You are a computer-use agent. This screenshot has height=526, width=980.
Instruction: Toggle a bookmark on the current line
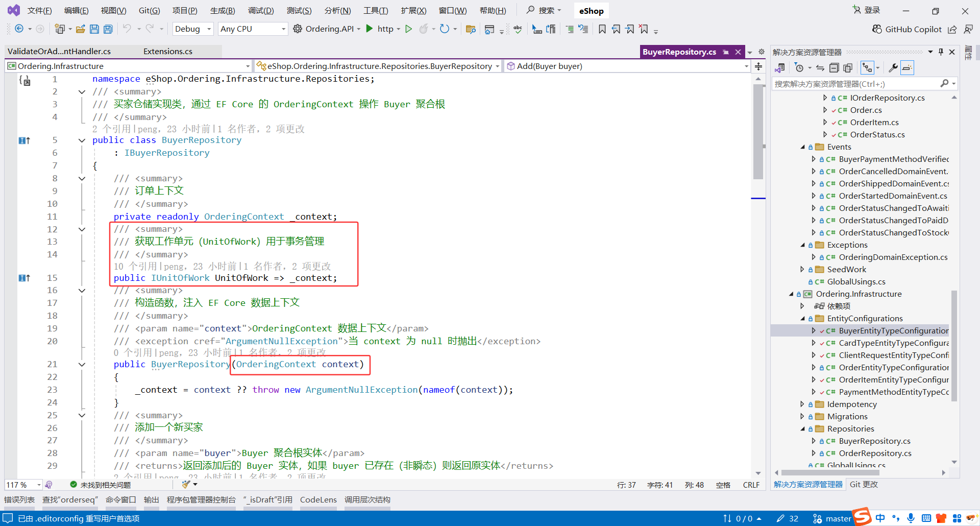click(x=602, y=29)
